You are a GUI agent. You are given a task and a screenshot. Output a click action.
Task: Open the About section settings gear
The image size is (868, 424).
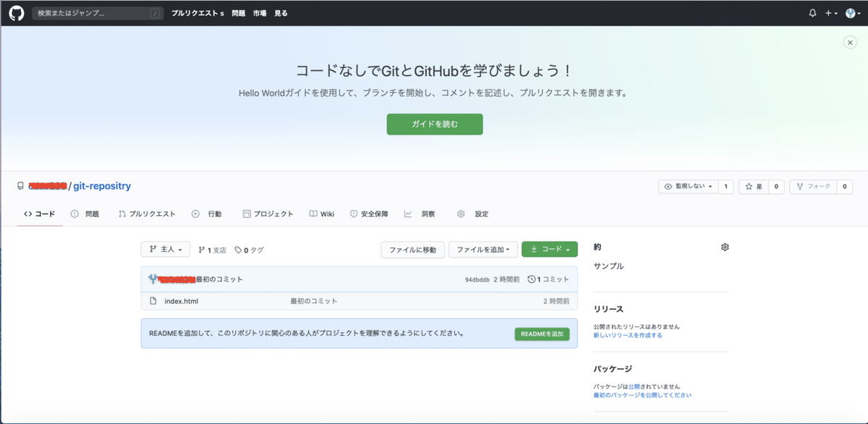pos(724,247)
